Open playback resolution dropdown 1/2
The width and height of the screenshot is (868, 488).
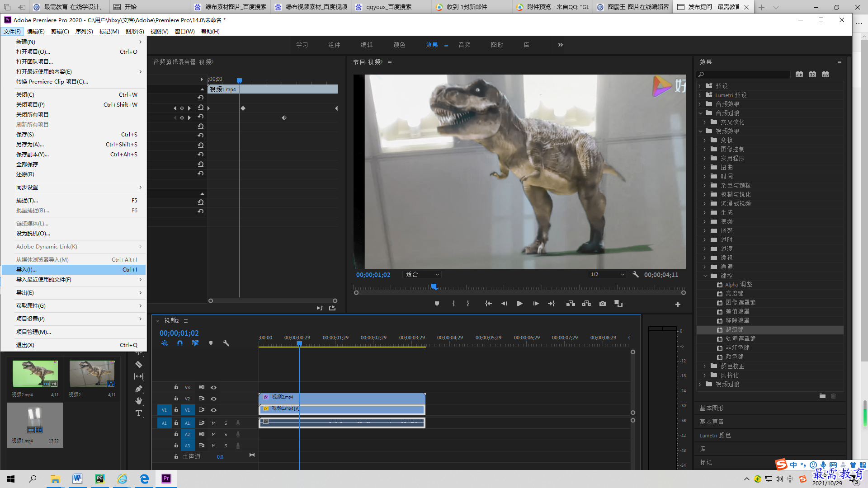pyautogui.click(x=607, y=274)
